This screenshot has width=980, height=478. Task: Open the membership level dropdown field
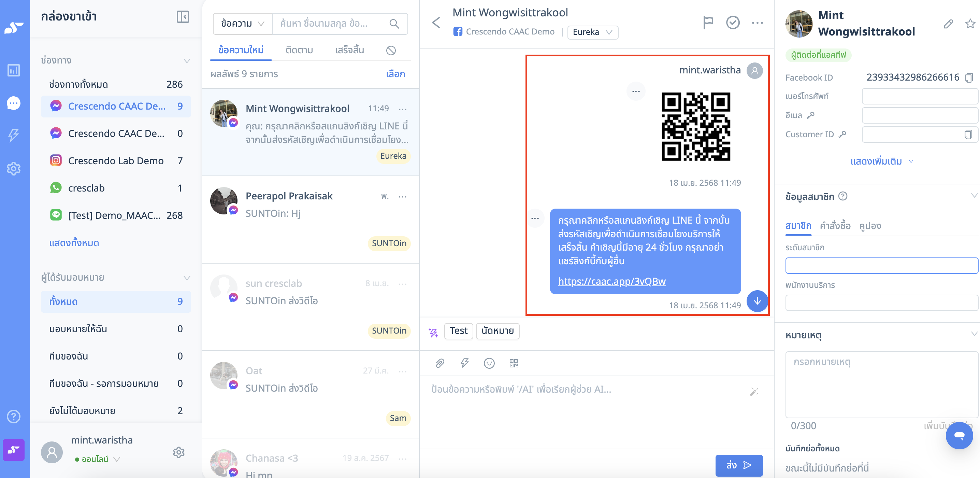tap(881, 265)
